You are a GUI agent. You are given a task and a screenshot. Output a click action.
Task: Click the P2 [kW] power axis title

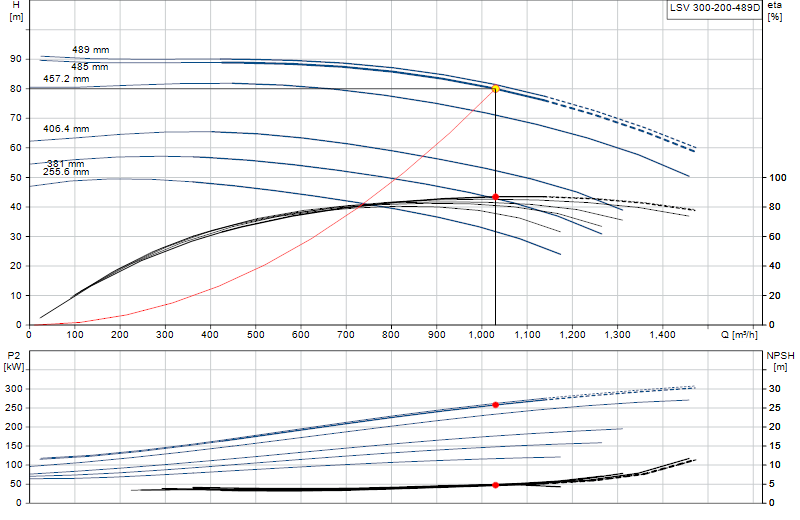click(14, 361)
